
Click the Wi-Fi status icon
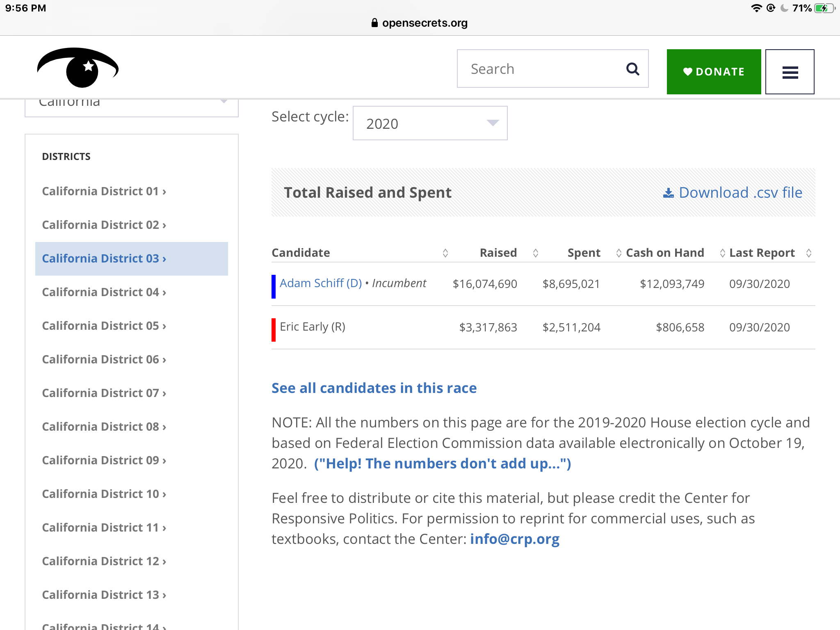(756, 8)
